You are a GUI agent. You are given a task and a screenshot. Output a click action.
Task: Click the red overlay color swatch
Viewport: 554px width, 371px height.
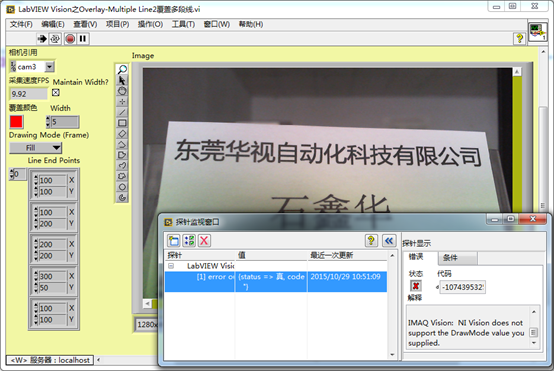16,122
